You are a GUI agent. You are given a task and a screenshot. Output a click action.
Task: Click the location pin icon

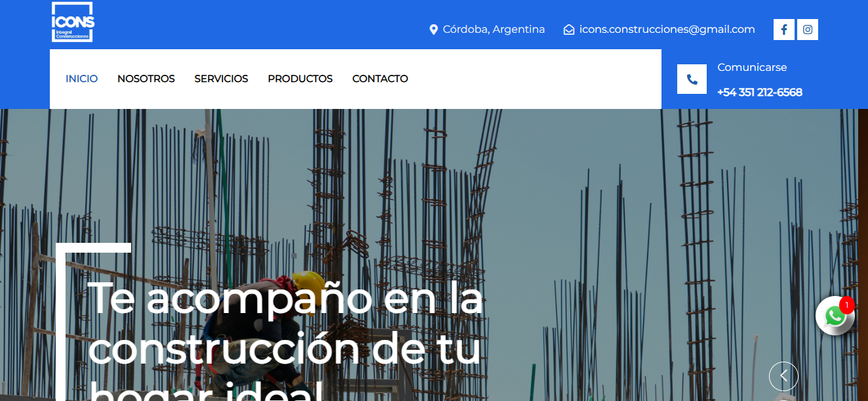coord(433,30)
